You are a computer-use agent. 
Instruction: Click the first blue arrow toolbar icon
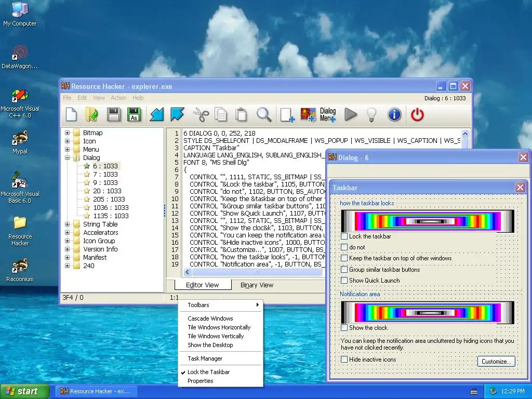click(157, 114)
